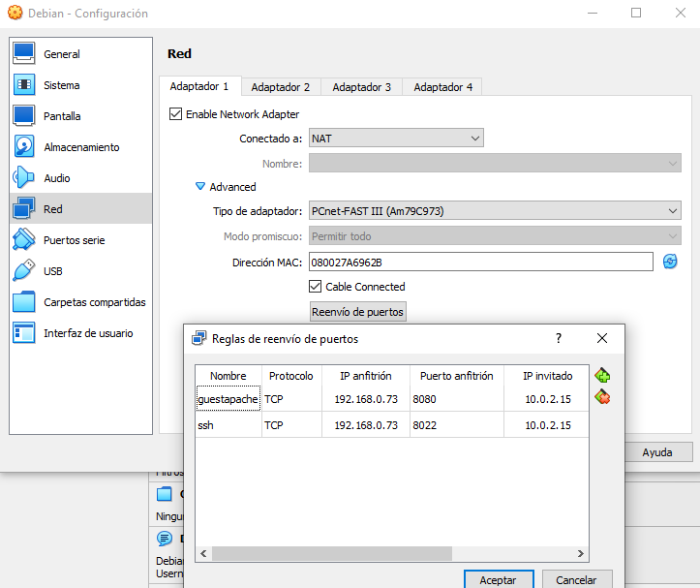Click the Protocolo column header
The height and width of the screenshot is (588, 700).
pyautogui.click(x=291, y=376)
